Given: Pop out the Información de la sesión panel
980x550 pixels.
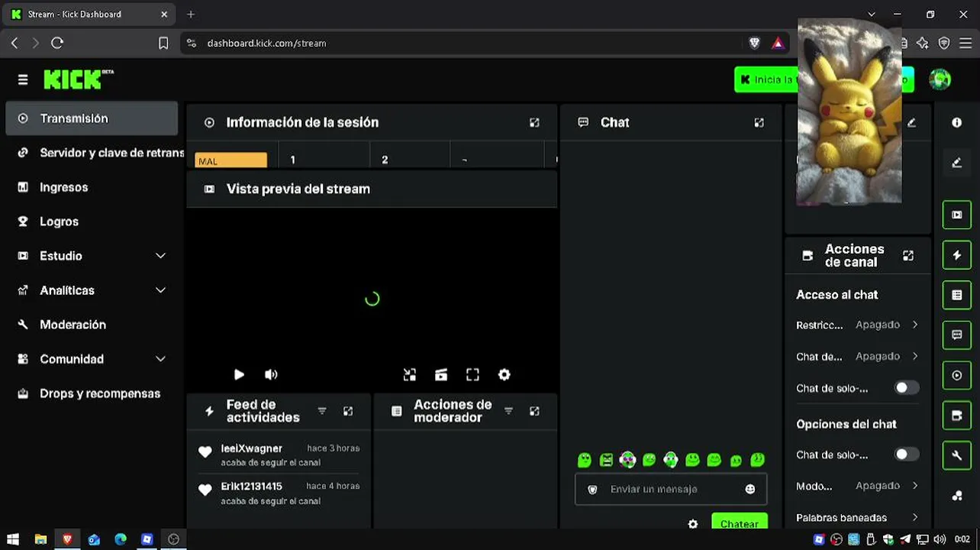Looking at the screenshot, I should click(x=534, y=122).
